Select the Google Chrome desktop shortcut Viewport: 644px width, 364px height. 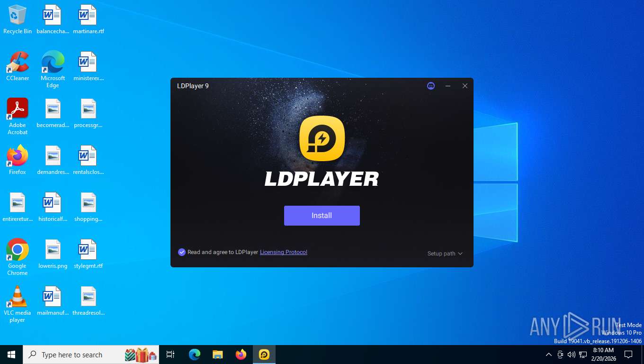click(18, 257)
